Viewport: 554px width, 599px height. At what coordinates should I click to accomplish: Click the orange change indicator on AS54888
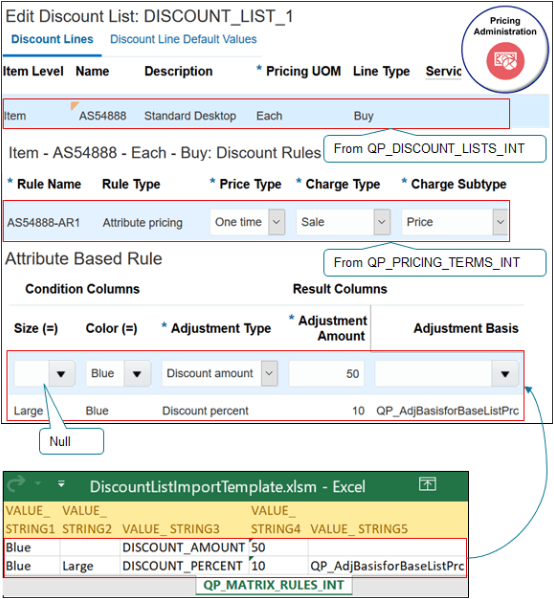tap(74, 105)
